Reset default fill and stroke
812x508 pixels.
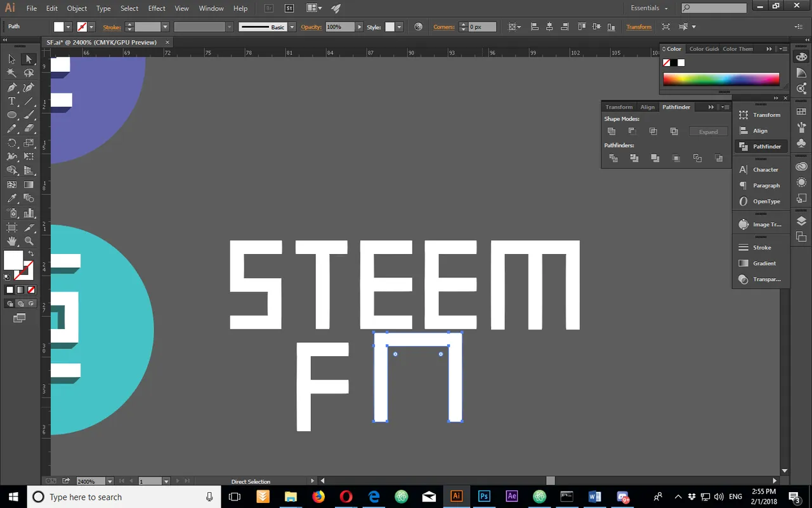7,277
